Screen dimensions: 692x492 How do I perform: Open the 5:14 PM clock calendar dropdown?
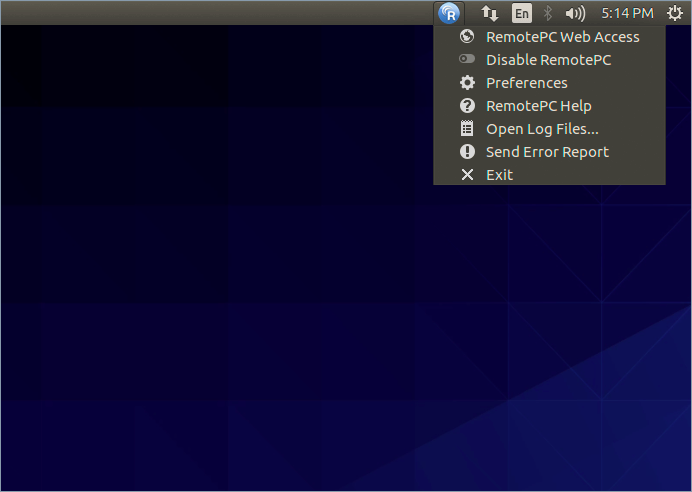point(627,13)
